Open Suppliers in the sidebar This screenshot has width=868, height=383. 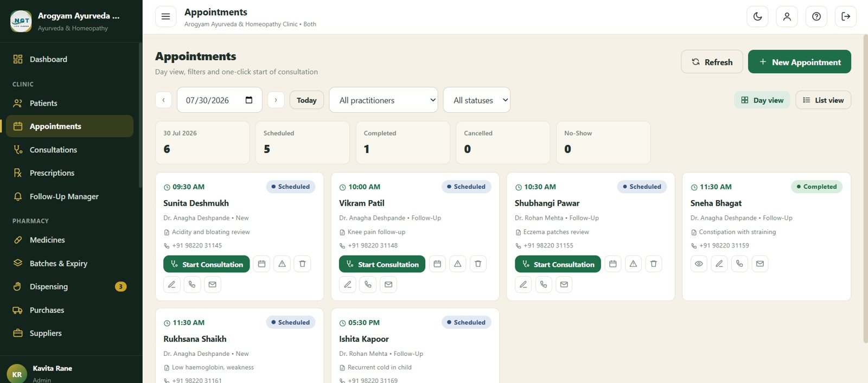point(69,333)
